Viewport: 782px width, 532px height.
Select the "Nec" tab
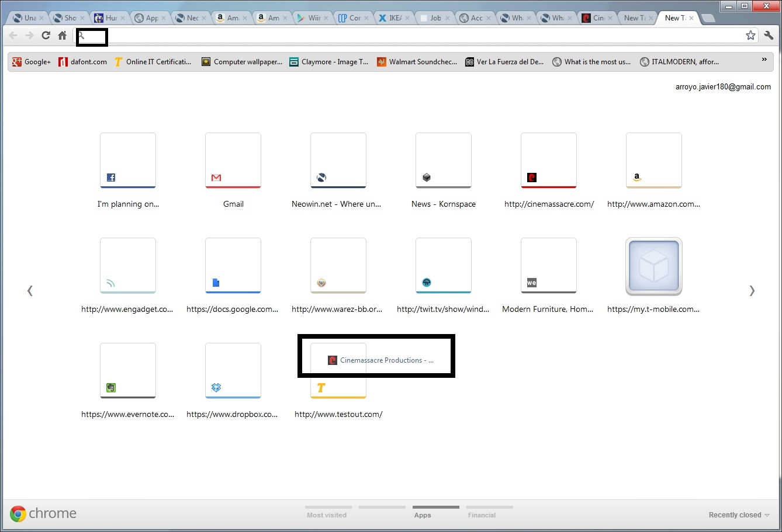click(x=189, y=18)
